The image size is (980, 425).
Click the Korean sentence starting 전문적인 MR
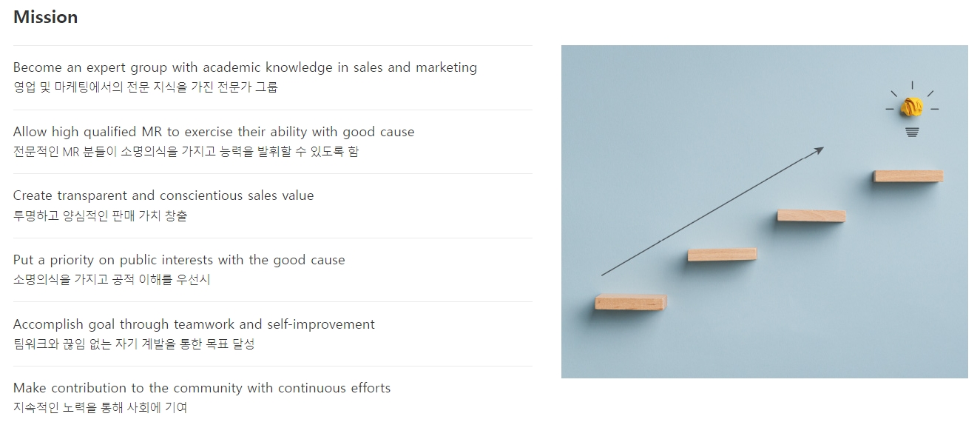coord(186,151)
